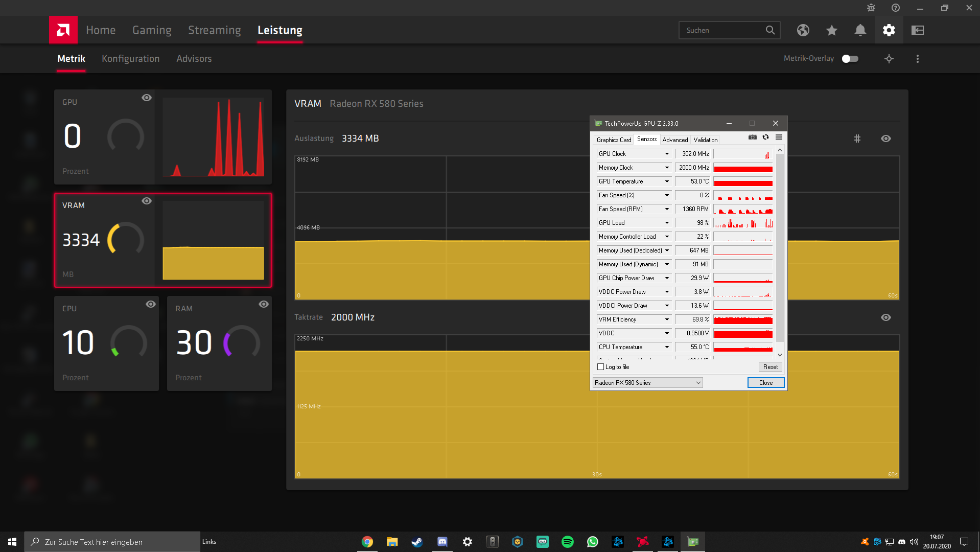Open the GPU-Z taskbar icon
Screen dimensions: 980x552
[x=693, y=542]
